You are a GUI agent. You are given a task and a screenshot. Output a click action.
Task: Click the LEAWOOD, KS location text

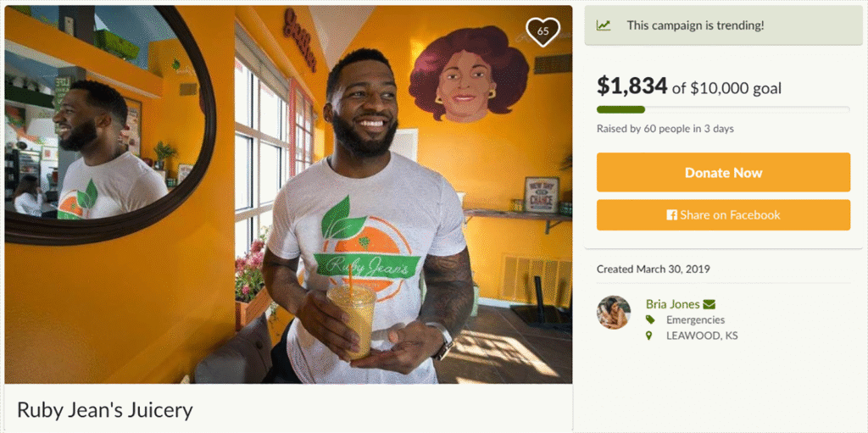702,336
